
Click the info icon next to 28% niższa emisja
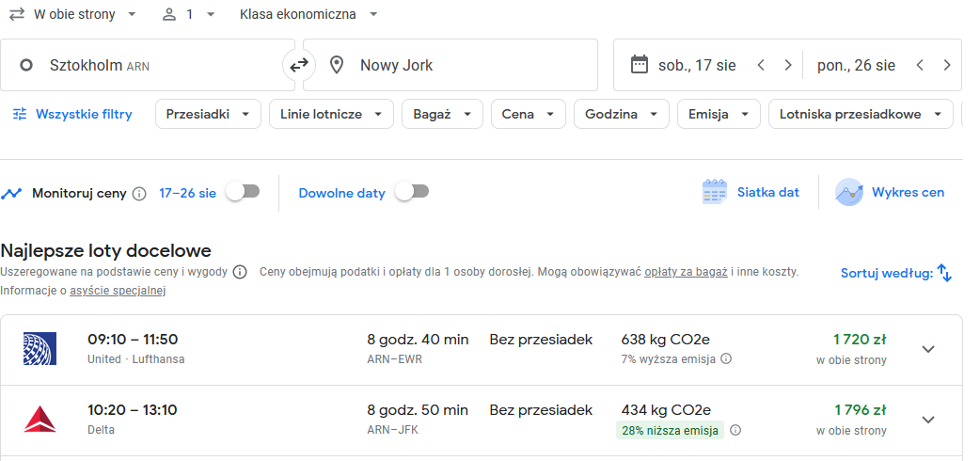735,430
